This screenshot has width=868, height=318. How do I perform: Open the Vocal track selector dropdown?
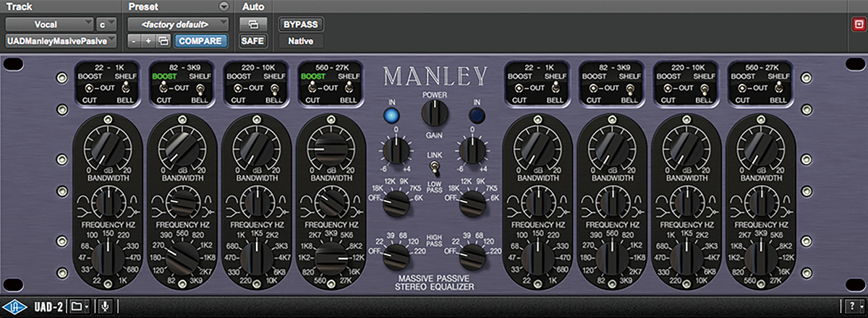[x=50, y=24]
